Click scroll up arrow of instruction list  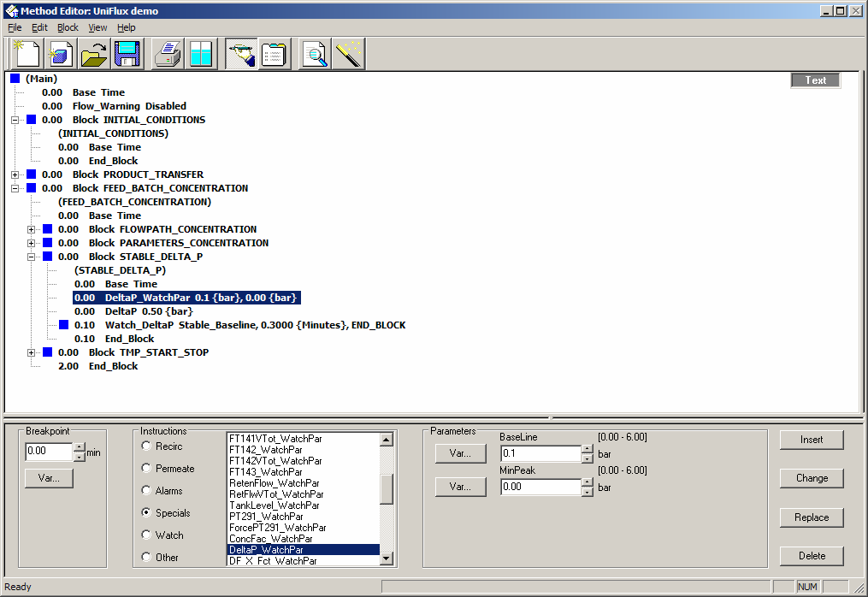tap(387, 440)
